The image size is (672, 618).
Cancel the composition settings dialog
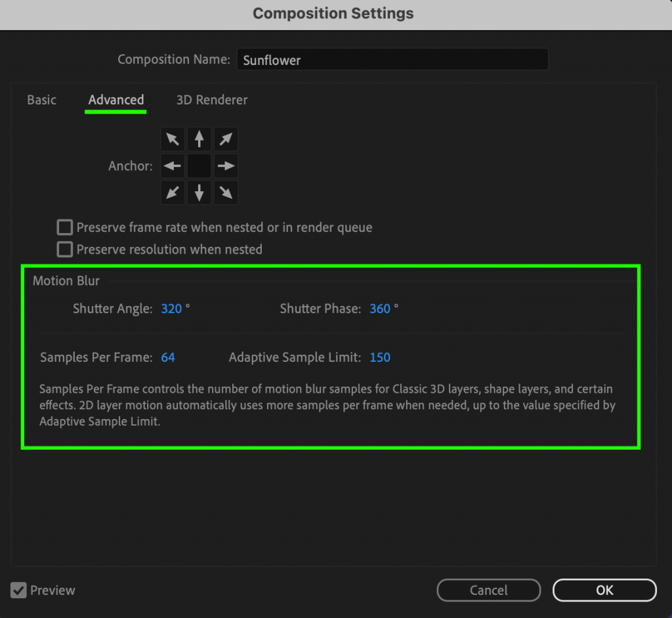pyautogui.click(x=488, y=590)
